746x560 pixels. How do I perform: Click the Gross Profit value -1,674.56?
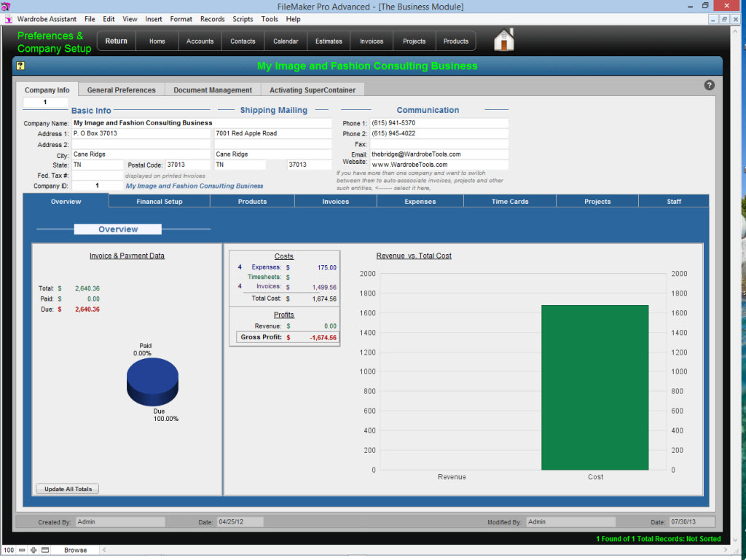tap(323, 337)
